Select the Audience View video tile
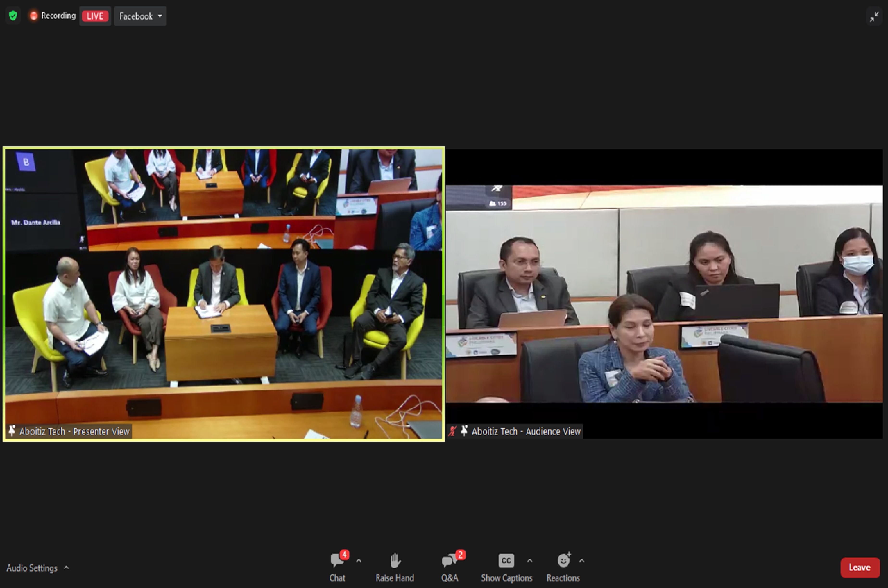Viewport: 888px width, 588px height. [x=664, y=294]
